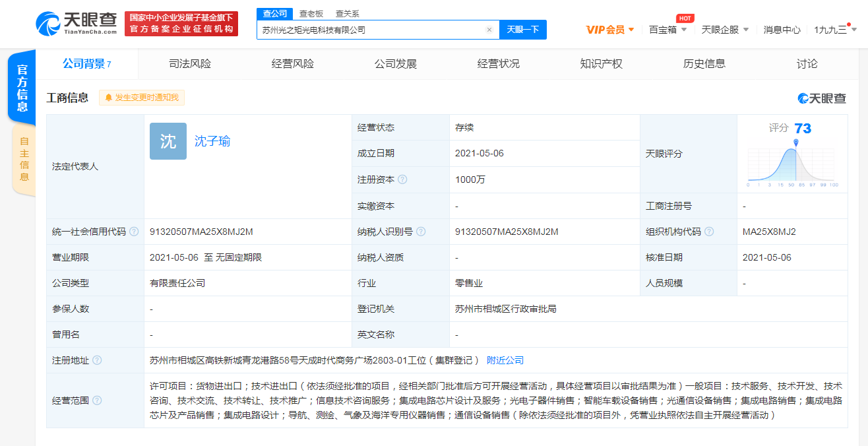Clear the search box with the × icon

coord(489,30)
